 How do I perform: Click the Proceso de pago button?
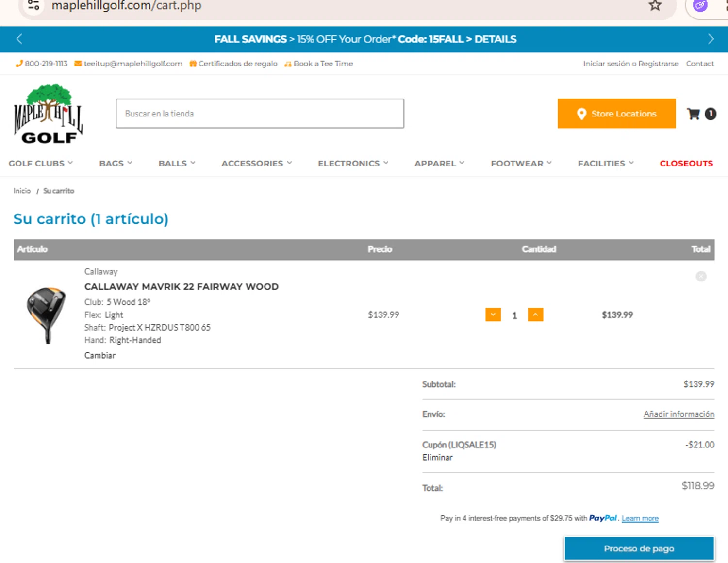639,548
